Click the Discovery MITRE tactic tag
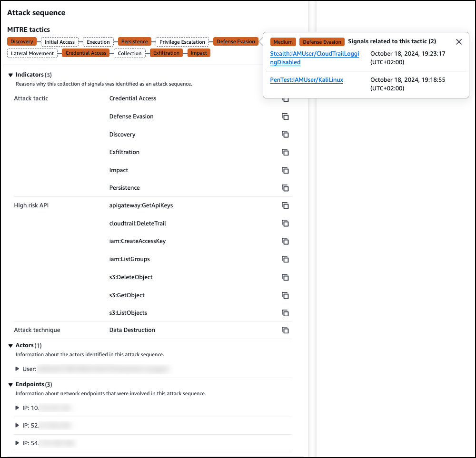This screenshot has width=476, height=458. pos(22,42)
